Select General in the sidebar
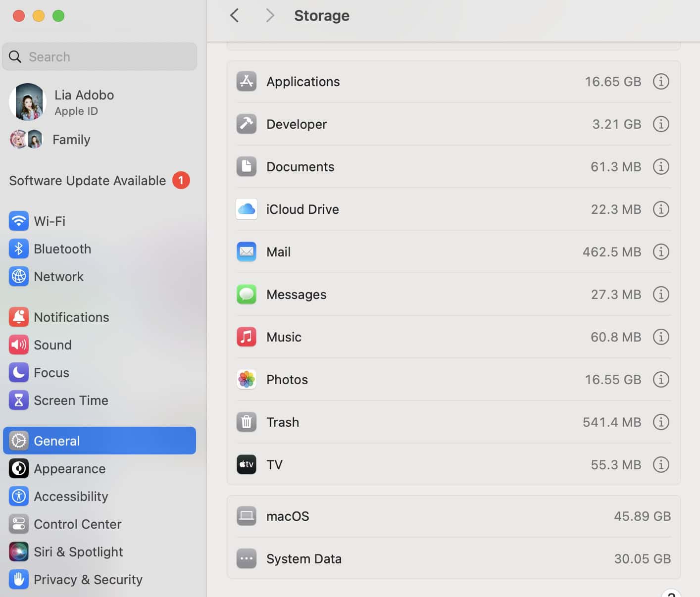Screen dimensions: 700x597 pos(100,441)
